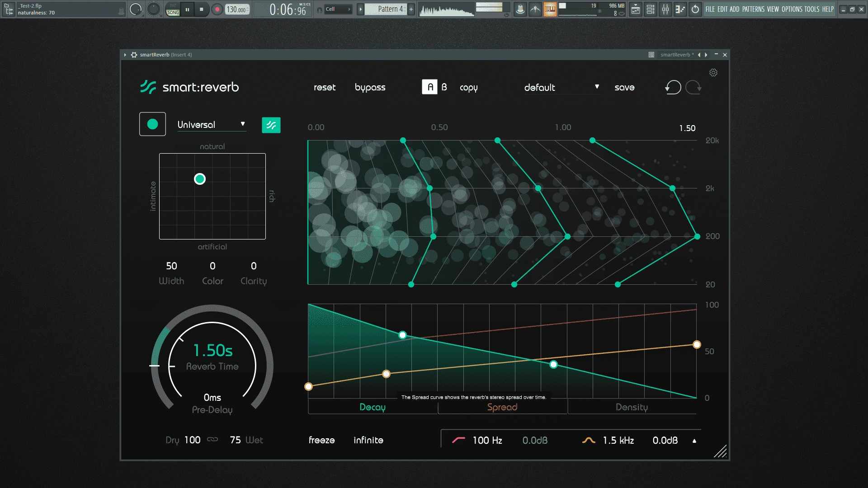Open the FL Studio playlist view icon
This screenshot has height=488, width=868.
pos(636,9)
